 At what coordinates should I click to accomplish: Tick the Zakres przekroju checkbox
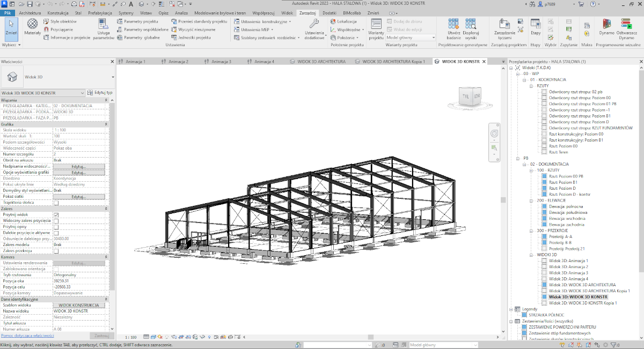pyautogui.click(x=56, y=250)
